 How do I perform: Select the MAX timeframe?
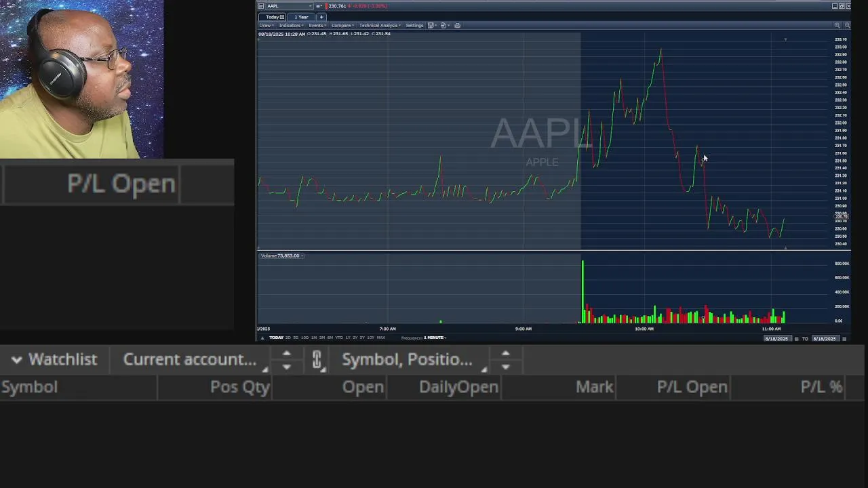(x=381, y=338)
